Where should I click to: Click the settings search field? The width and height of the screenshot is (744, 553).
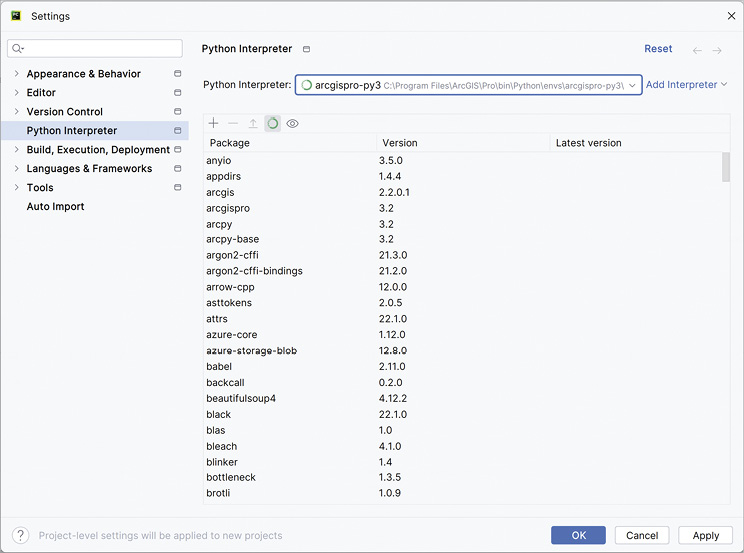95,48
